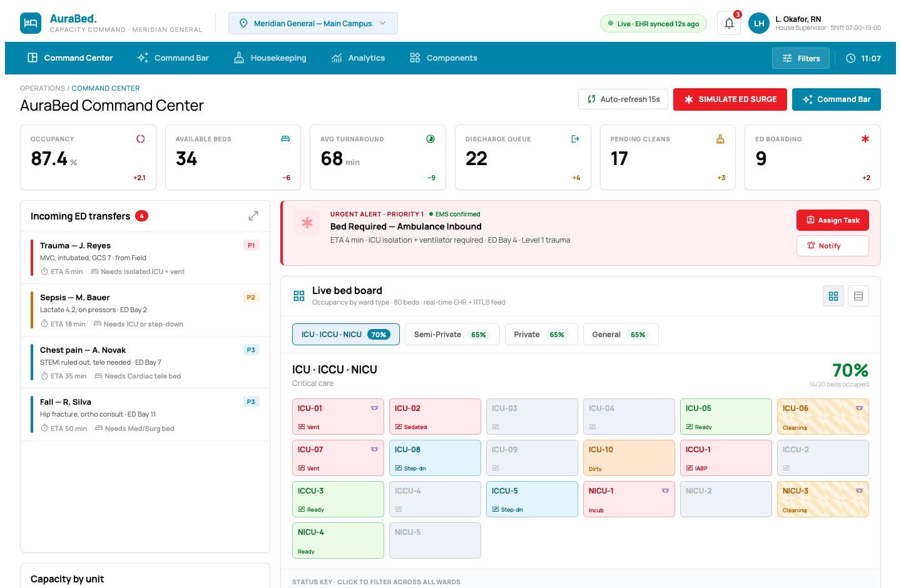Click the blue Command Bar button
The image size is (901, 588).
click(x=837, y=99)
